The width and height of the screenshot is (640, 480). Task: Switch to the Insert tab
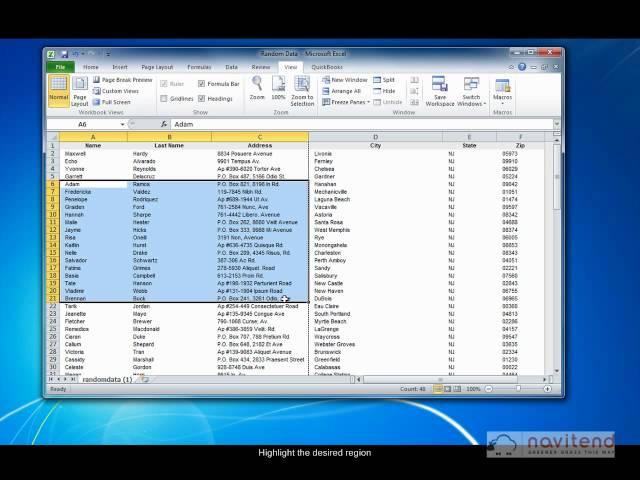click(x=120, y=67)
